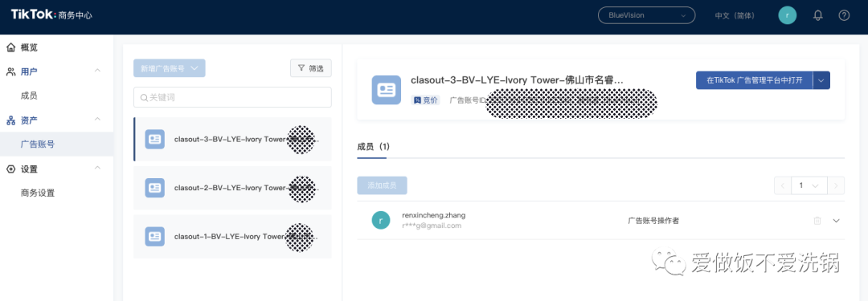The image size is (868, 301).
Task: Go to previous page of members
Action: click(x=783, y=185)
